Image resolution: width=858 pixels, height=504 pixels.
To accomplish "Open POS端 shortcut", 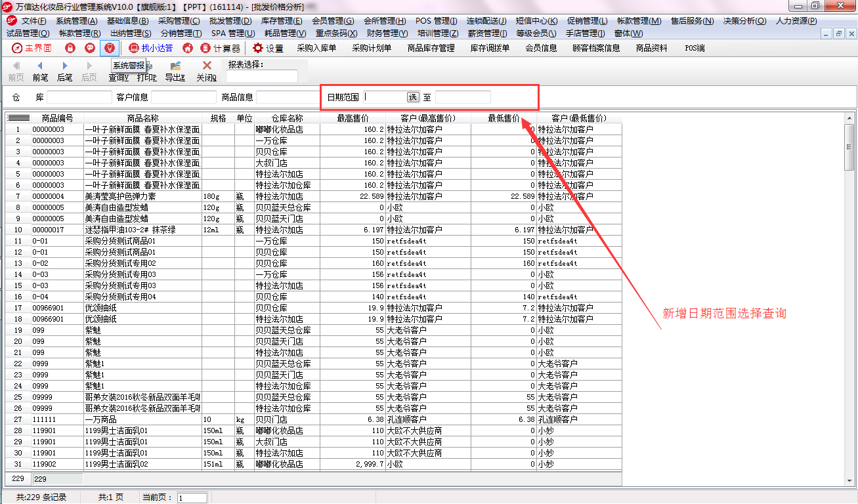I will pos(695,48).
